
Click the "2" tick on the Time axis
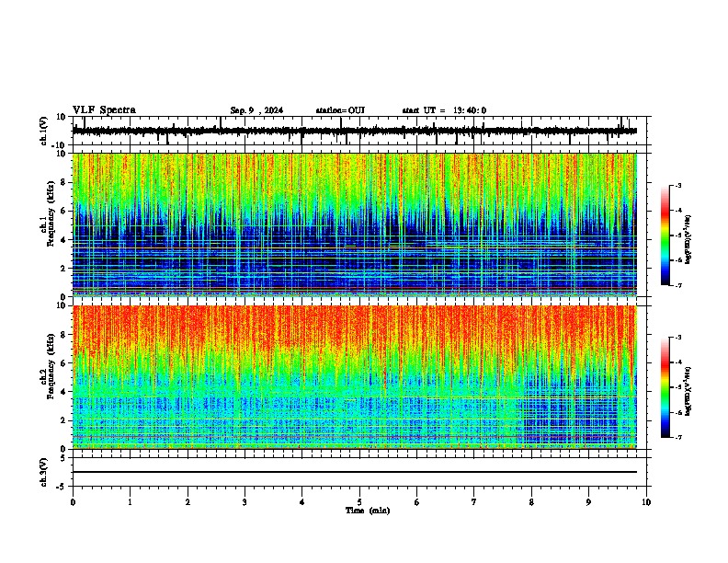coord(188,502)
